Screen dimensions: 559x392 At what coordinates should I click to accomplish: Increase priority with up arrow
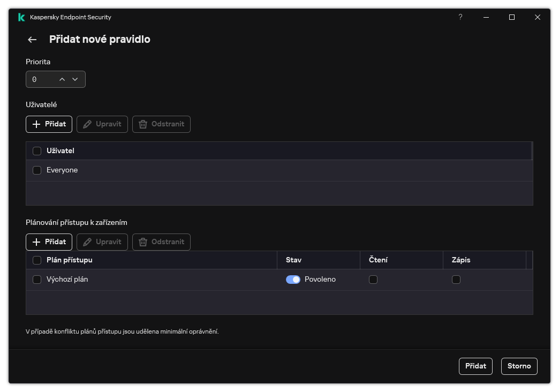click(x=62, y=79)
